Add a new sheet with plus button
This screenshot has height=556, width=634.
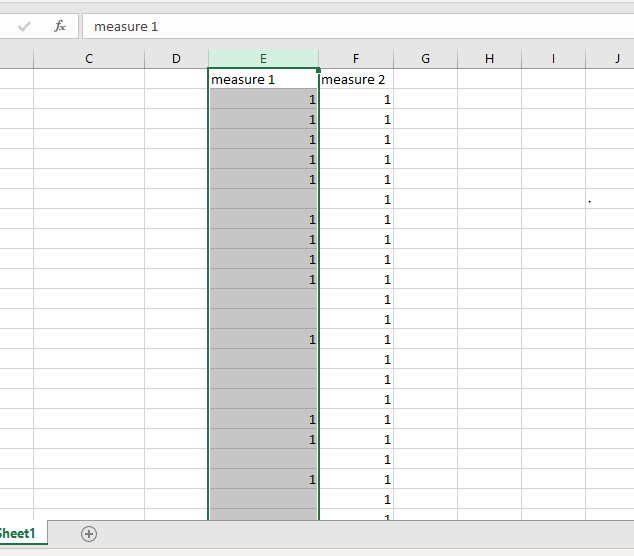[89, 534]
